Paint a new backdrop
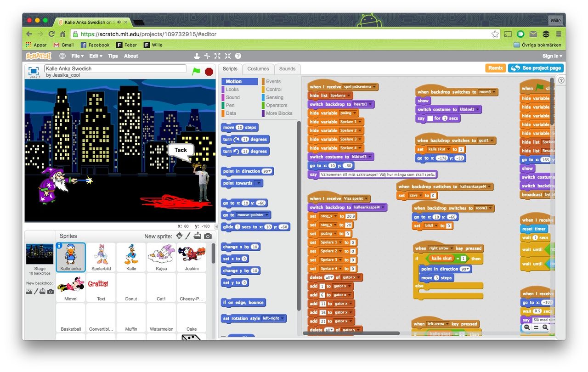588x372 pixels. click(36, 291)
